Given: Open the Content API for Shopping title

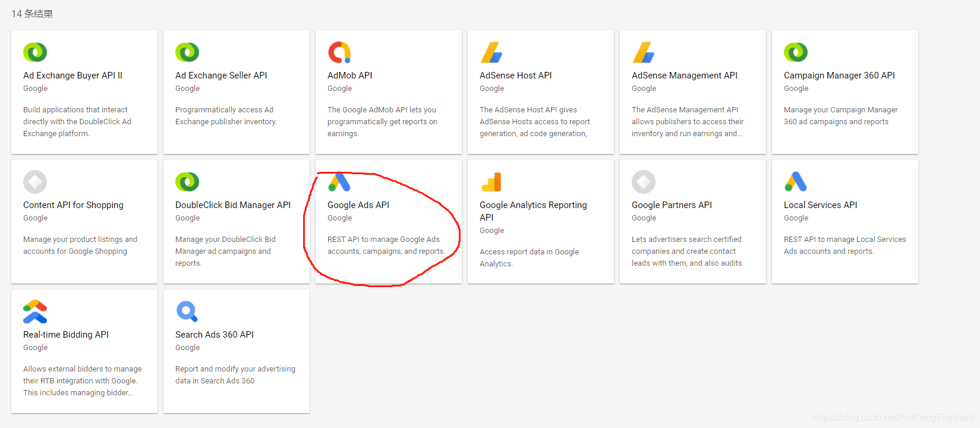Looking at the screenshot, I should [x=73, y=205].
